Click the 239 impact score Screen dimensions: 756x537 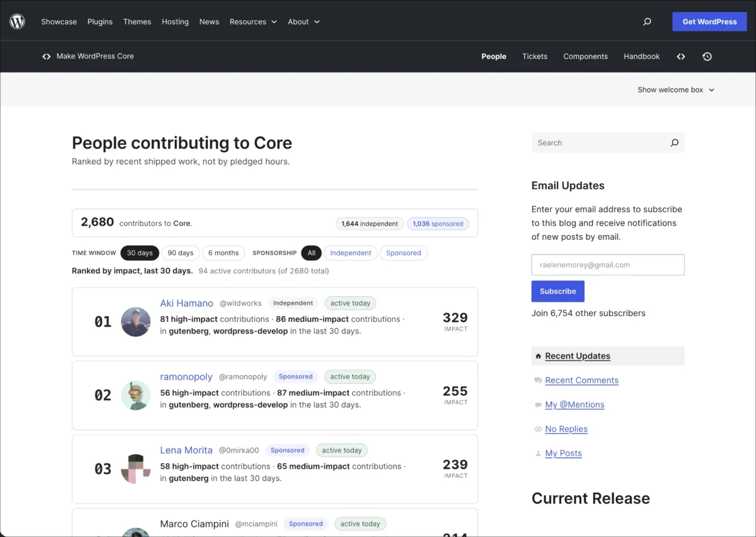(456, 464)
